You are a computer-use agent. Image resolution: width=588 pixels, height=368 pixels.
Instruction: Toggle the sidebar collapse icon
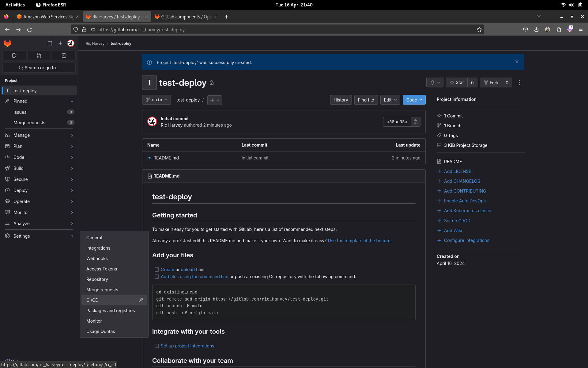pyautogui.click(x=50, y=43)
